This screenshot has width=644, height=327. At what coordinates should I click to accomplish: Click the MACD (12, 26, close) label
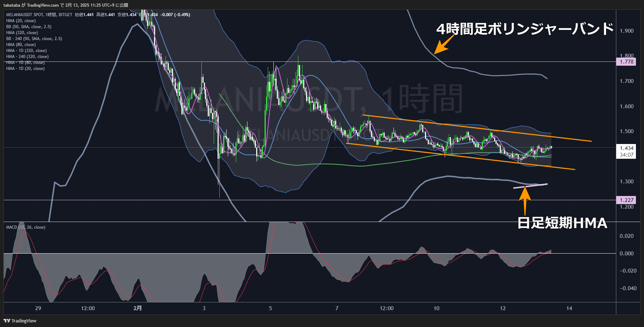26,227
